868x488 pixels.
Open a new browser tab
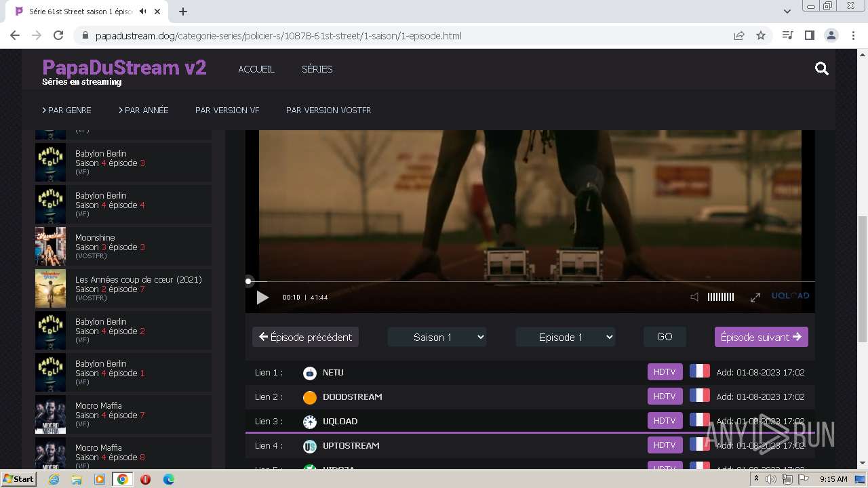183,12
